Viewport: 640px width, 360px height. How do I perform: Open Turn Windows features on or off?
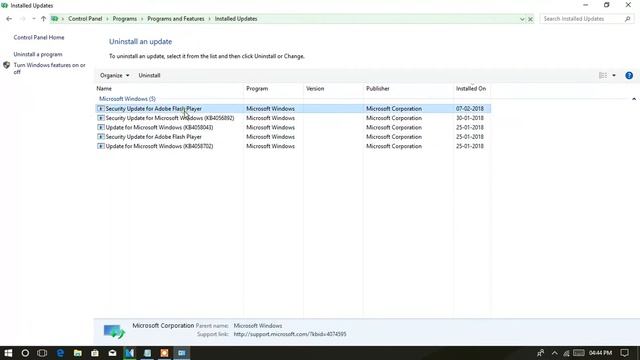pyautogui.click(x=49, y=69)
